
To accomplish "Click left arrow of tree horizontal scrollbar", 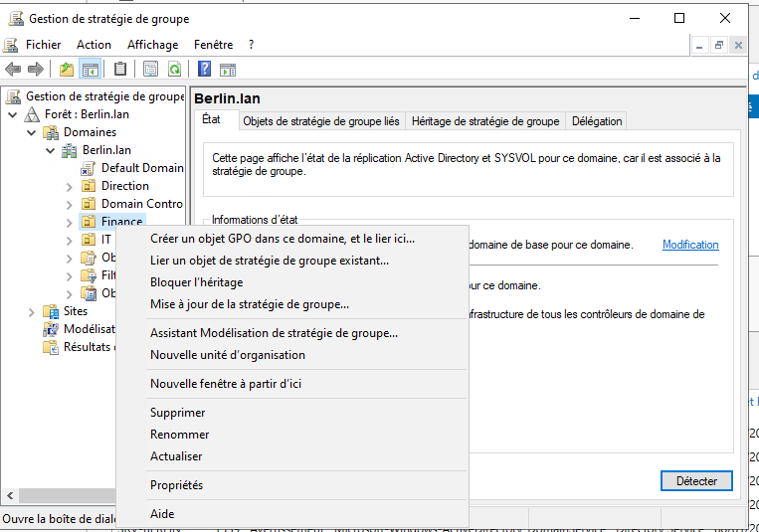I will tap(10, 495).
